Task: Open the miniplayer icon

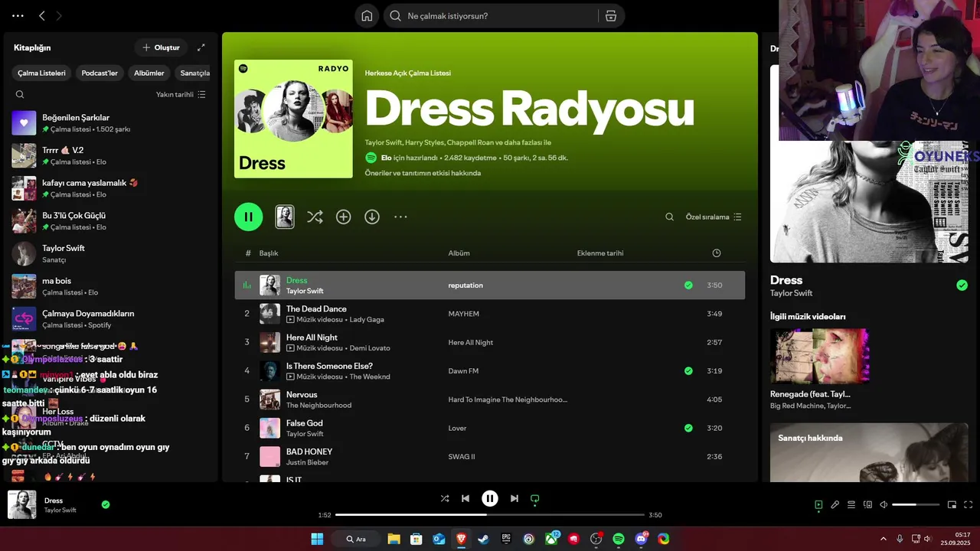Action: [x=952, y=505]
